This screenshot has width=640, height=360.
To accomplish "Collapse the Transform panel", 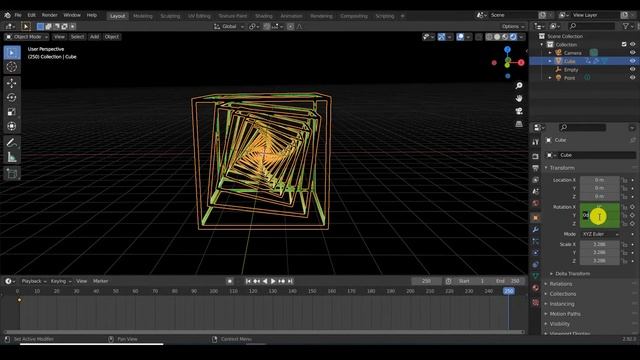I will point(562,168).
